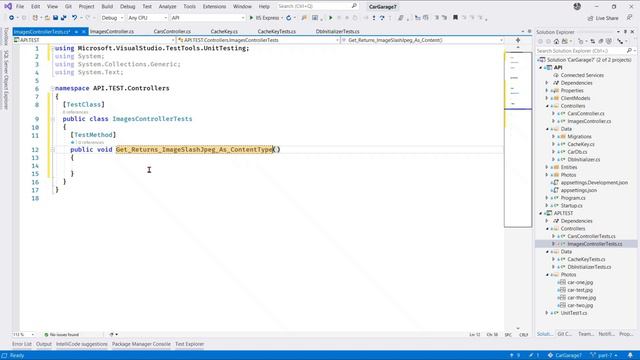This screenshot has width=640, height=360.
Task: Click the IIS Express run button
Action: (264, 18)
